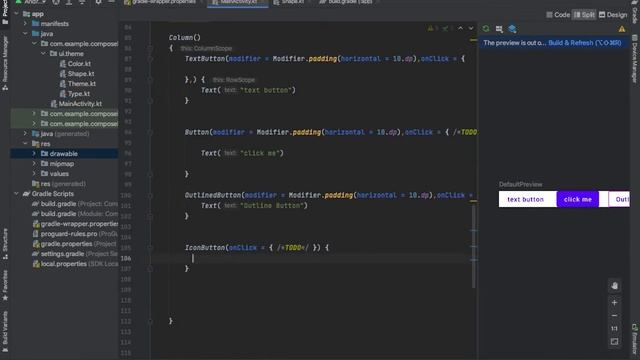Open gradle.properties file

pyautogui.click(x=75, y=244)
